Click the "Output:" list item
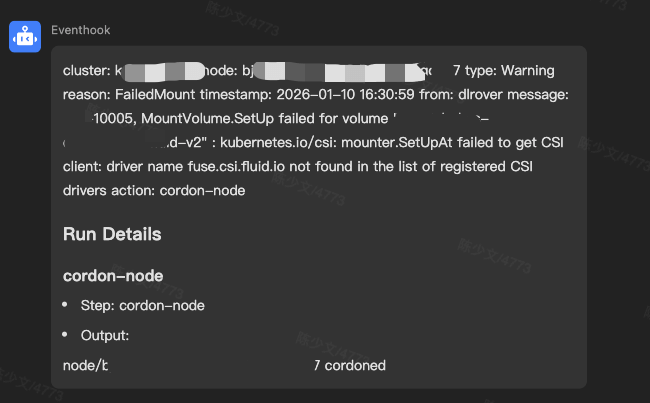Viewport: 650px width, 403px height. [105, 335]
